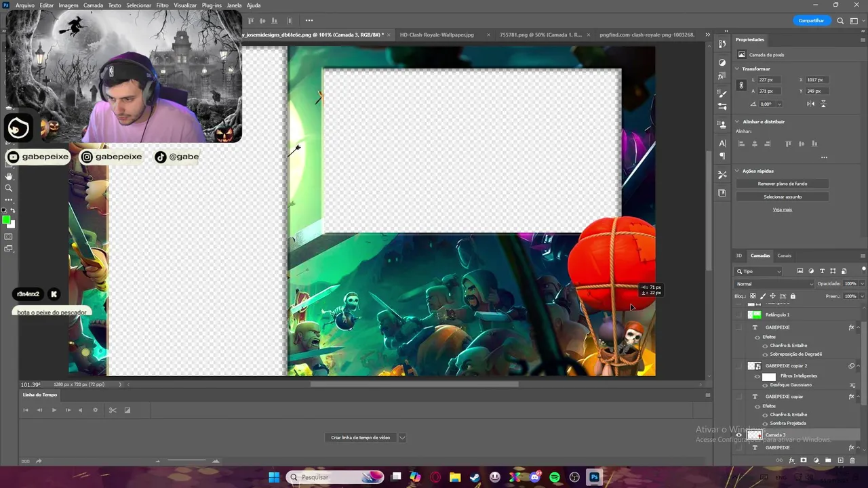Viewport: 868px width, 488px height.
Task: Play the timeline
Action: pos(54,410)
